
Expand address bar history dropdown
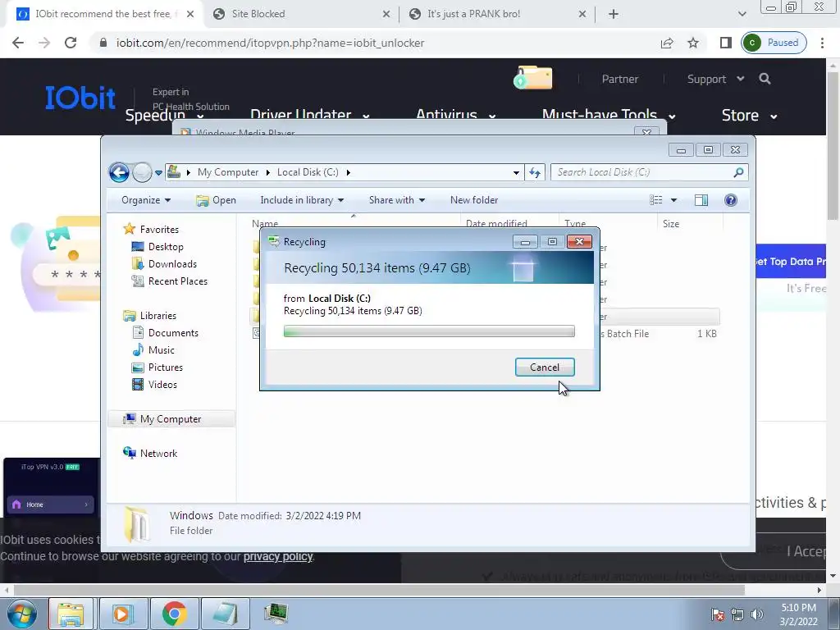(516, 172)
